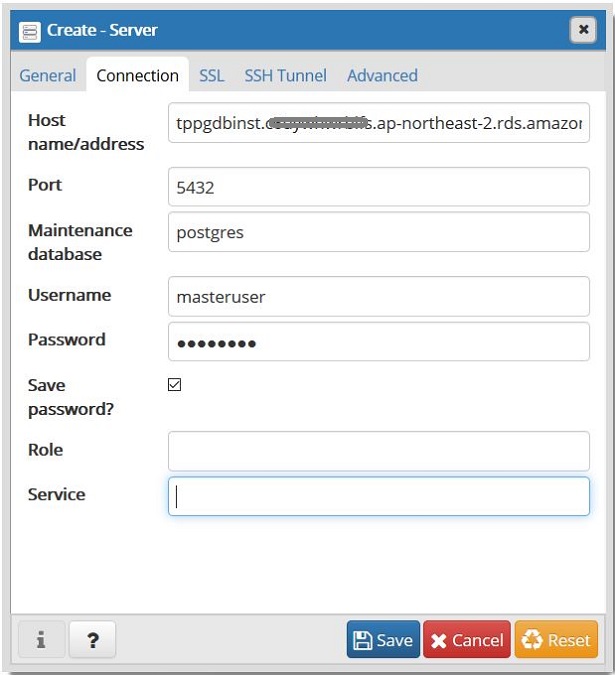Show the Advanced tab

click(382, 75)
